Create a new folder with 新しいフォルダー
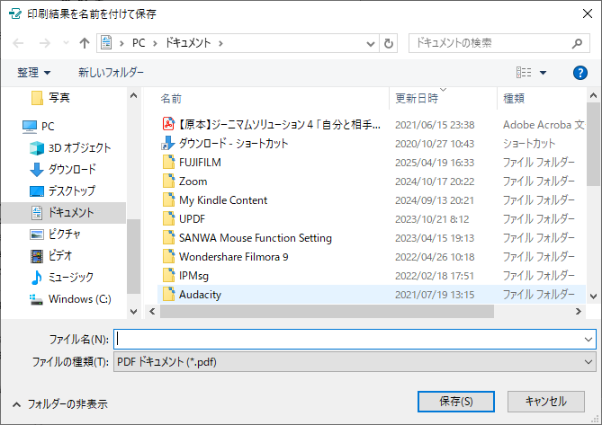602x426 pixels. point(111,72)
